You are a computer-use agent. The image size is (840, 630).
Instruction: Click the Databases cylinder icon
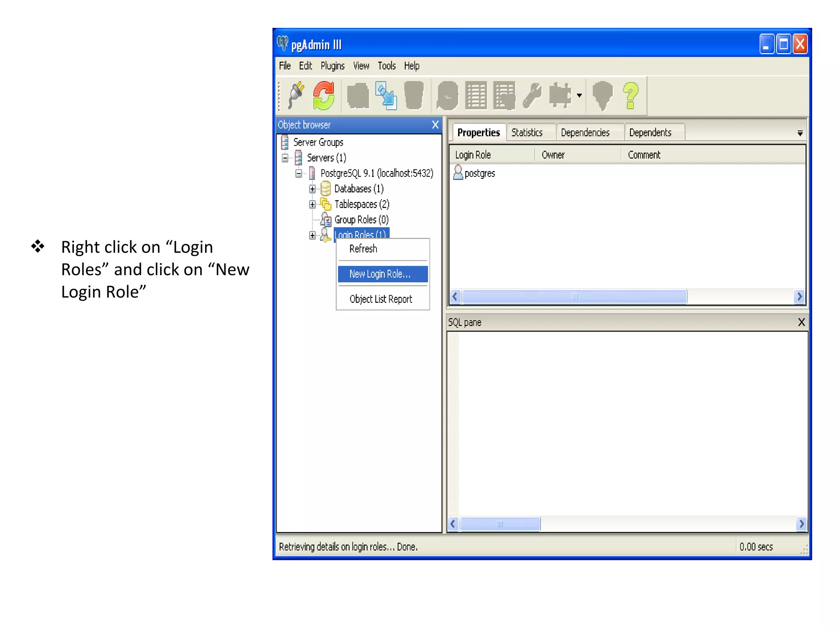[x=326, y=189]
